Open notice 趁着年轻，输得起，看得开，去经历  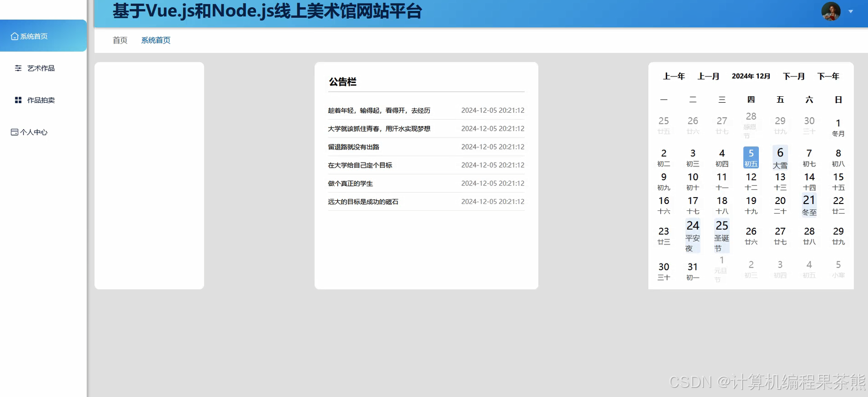pyautogui.click(x=379, y=110)
